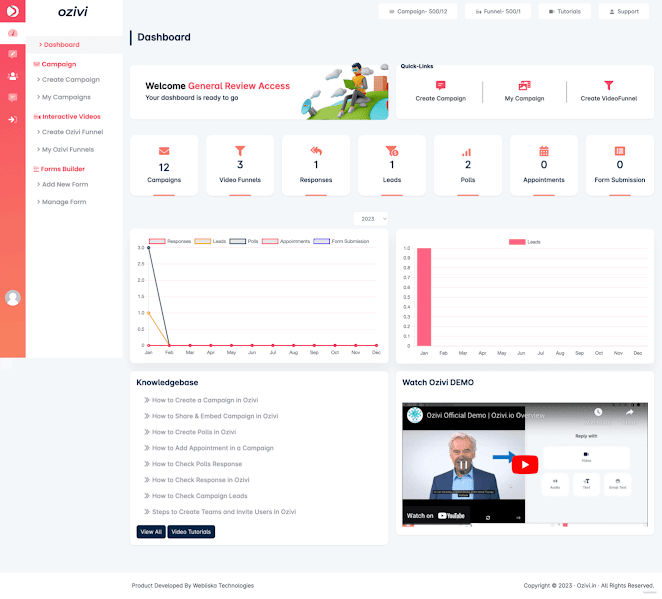Image resolution: width=662 pixels, height=599 pixels.
Task: Click the calendar icon on the Appointments card
Action: 544,151
